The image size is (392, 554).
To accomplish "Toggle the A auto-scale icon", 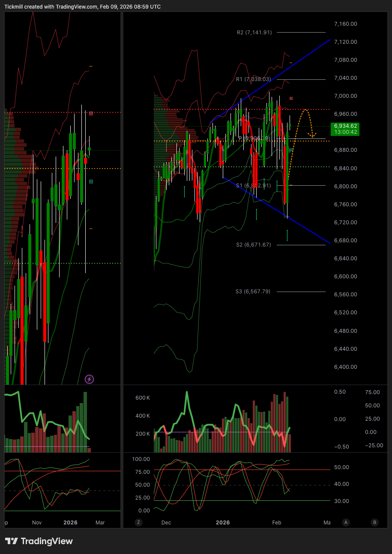I will tap(346, 522).
